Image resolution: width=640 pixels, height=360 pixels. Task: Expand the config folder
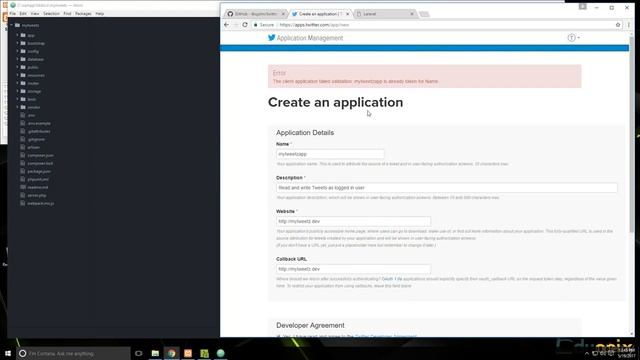[x=17, y=51]
